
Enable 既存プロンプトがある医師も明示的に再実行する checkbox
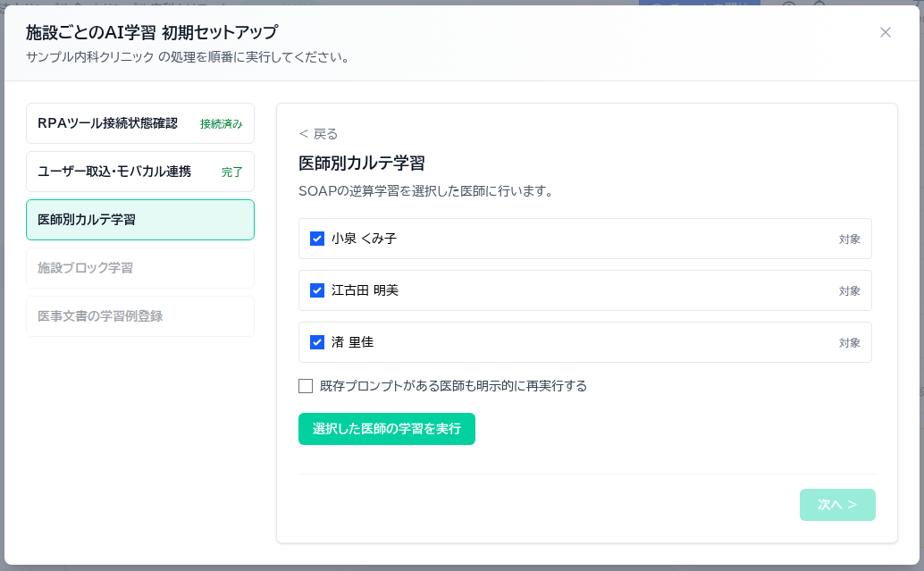306,386
